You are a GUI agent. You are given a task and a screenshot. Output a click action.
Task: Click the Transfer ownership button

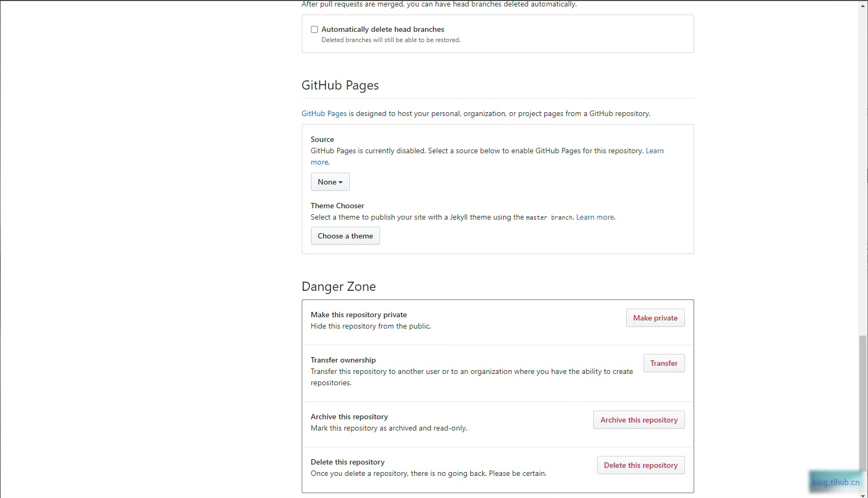[x=664, y=363]
